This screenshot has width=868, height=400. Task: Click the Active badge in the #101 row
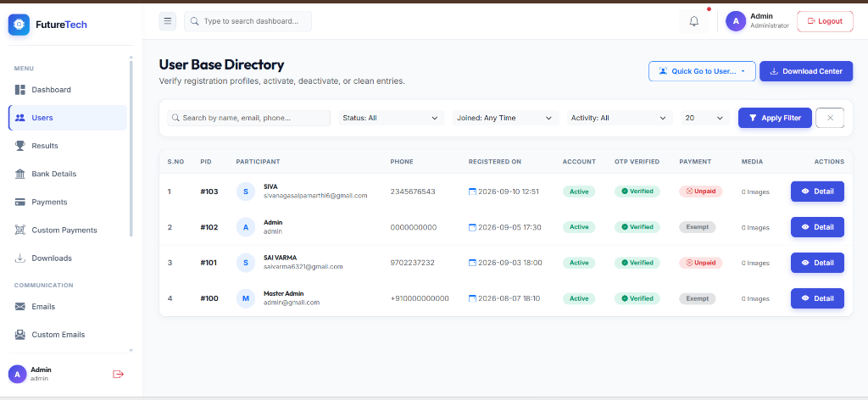coord(579,262)
